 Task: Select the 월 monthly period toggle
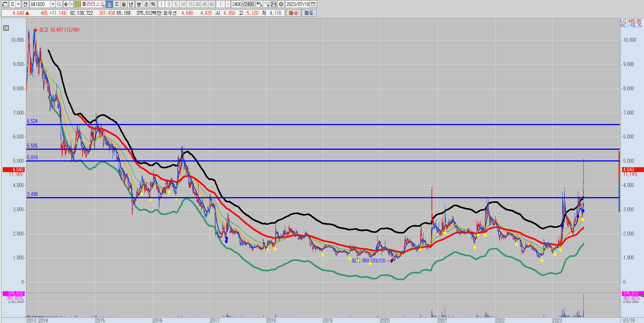[x=123, y=4]
